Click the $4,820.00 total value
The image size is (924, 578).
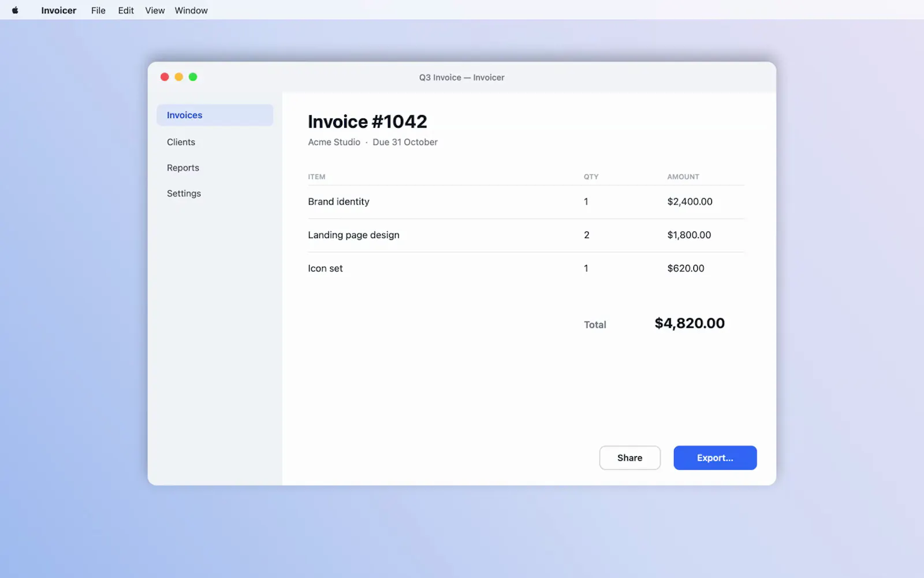click(x=690, y=323)
